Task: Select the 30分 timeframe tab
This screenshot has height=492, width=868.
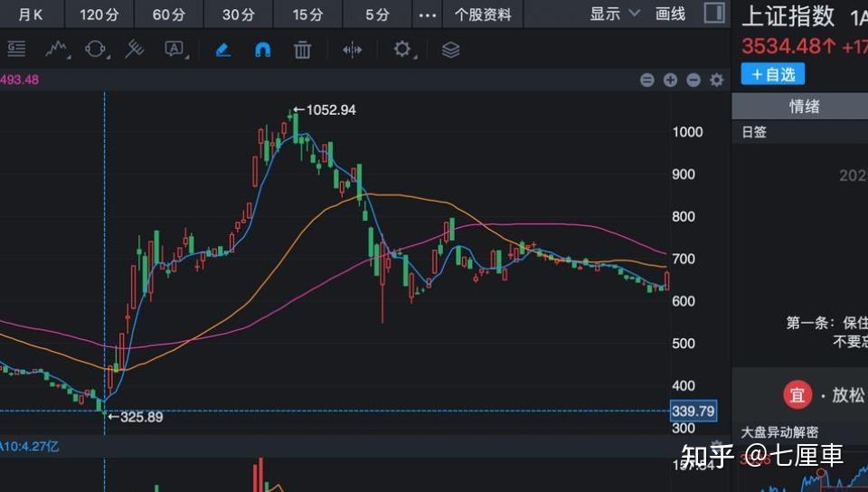Action: click(239, 14)
